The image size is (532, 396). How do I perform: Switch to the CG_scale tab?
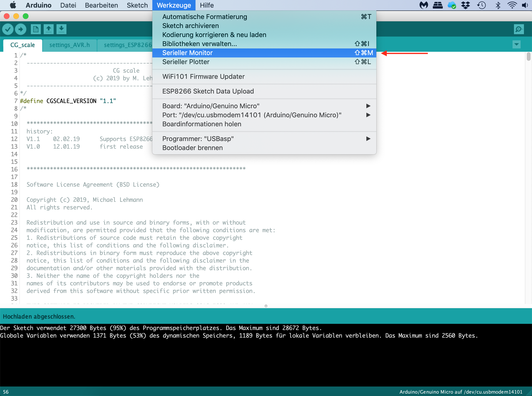tap(23, 45)
